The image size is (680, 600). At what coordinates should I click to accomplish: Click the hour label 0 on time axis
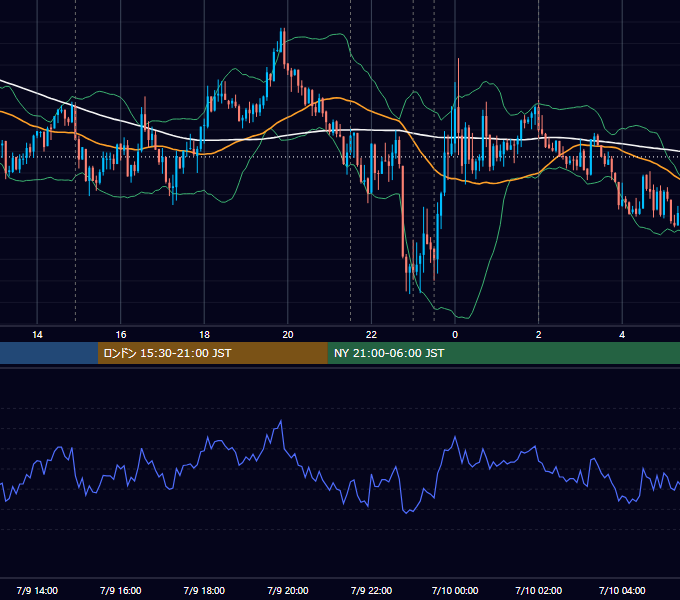[x=455, y=335]
